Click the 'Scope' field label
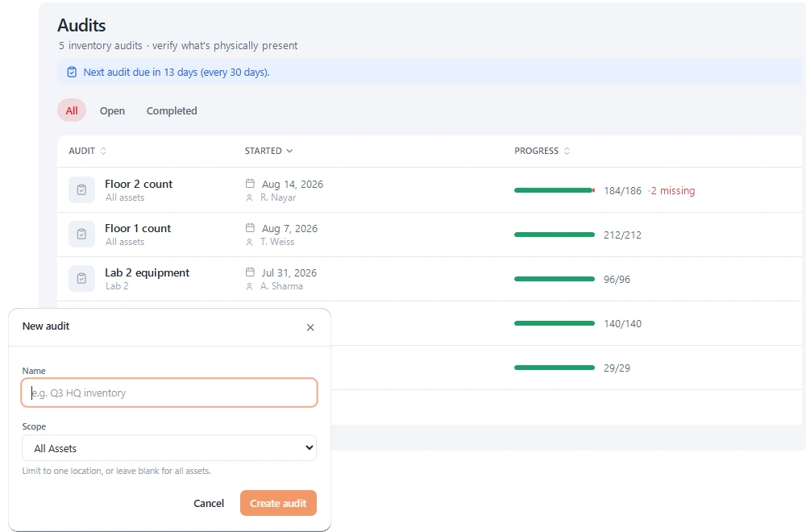Viewport: 806px width, 532px height. coord(34,426)
